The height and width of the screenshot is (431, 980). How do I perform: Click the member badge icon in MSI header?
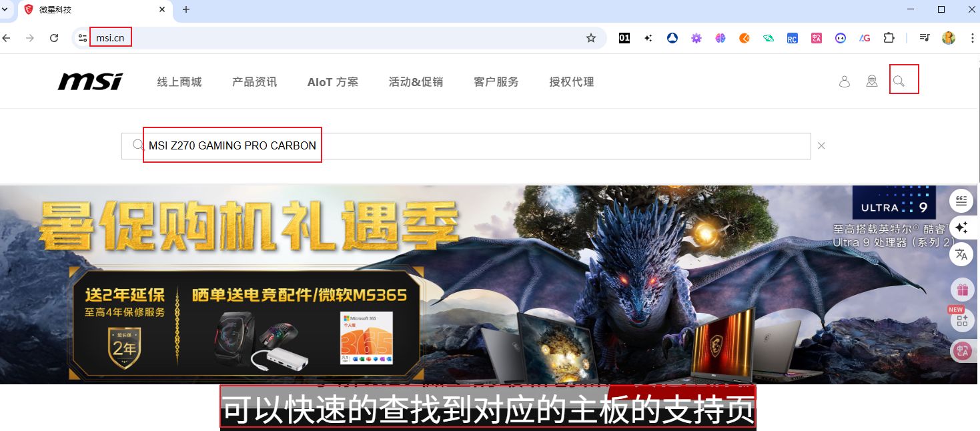871,81
